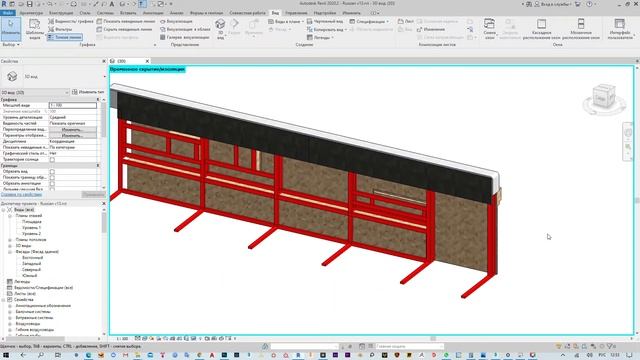Open the Справка по свойствам link
Screen dimensions: 640x360
(x=21, y=194)
